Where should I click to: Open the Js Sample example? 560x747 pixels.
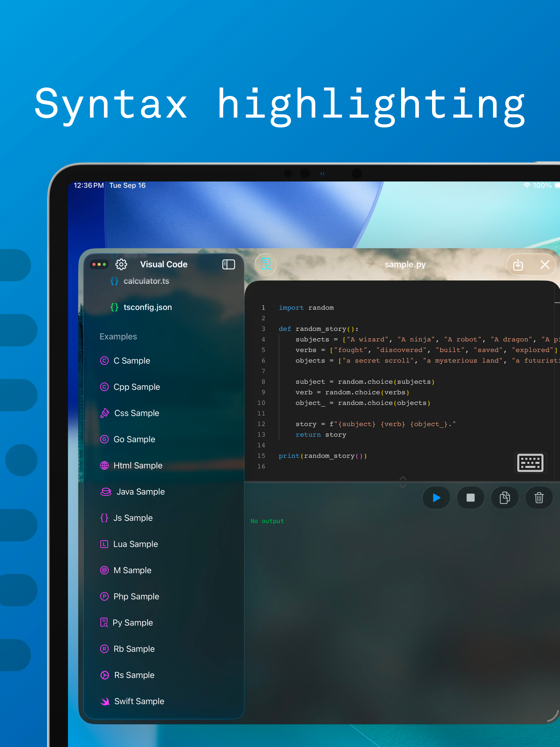(133, 518)
